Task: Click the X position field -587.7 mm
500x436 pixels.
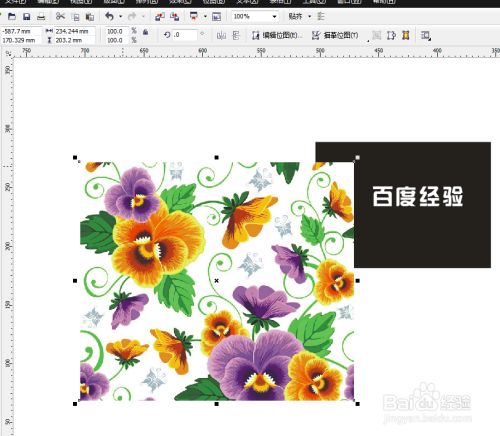Action: 21,31
